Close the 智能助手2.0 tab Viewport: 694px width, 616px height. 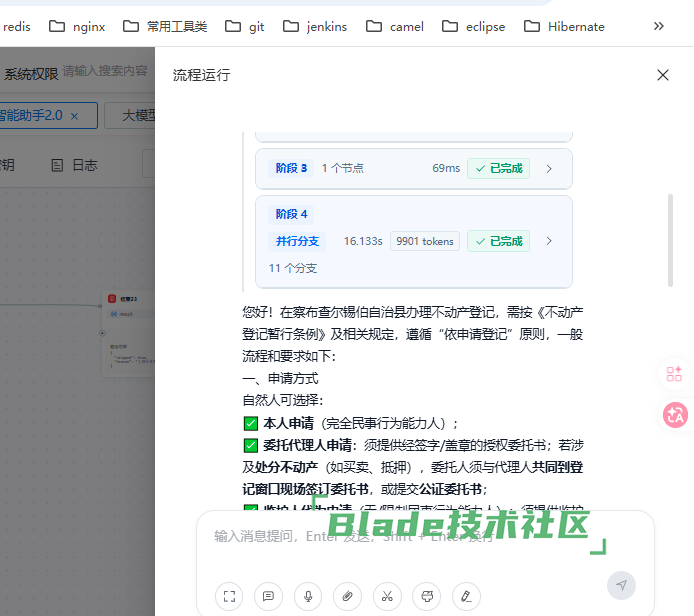coord(74,116)
